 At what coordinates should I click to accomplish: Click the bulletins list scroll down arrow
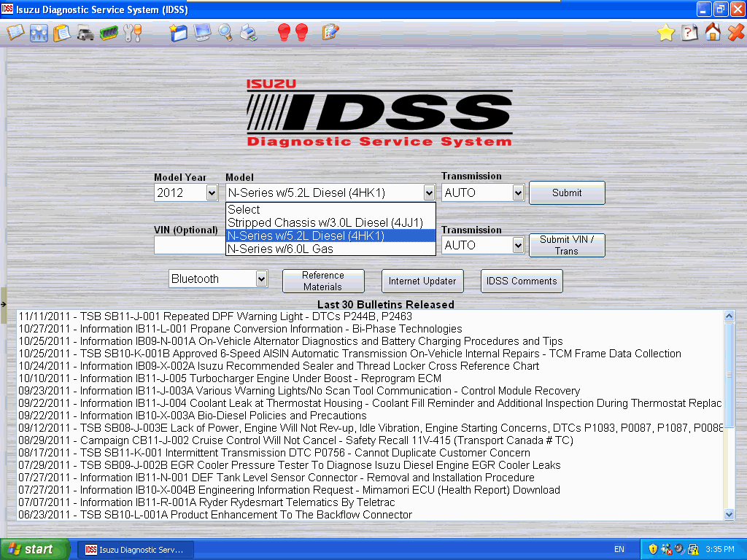click(x=729, y=514)
